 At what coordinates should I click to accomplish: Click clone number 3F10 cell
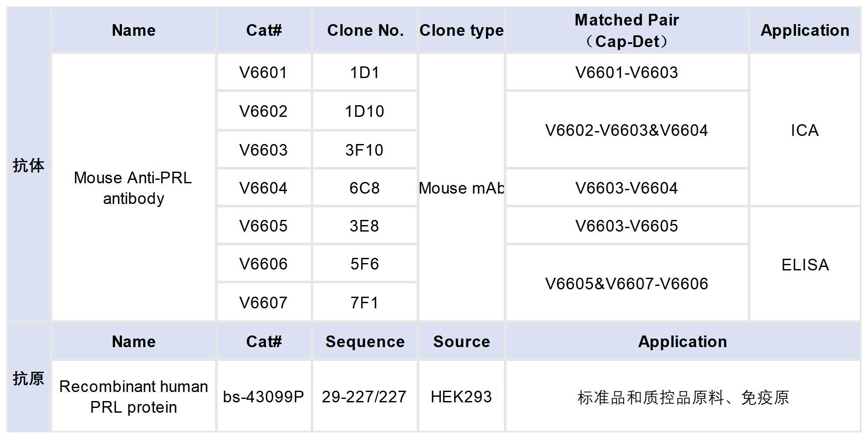(364, 150)
